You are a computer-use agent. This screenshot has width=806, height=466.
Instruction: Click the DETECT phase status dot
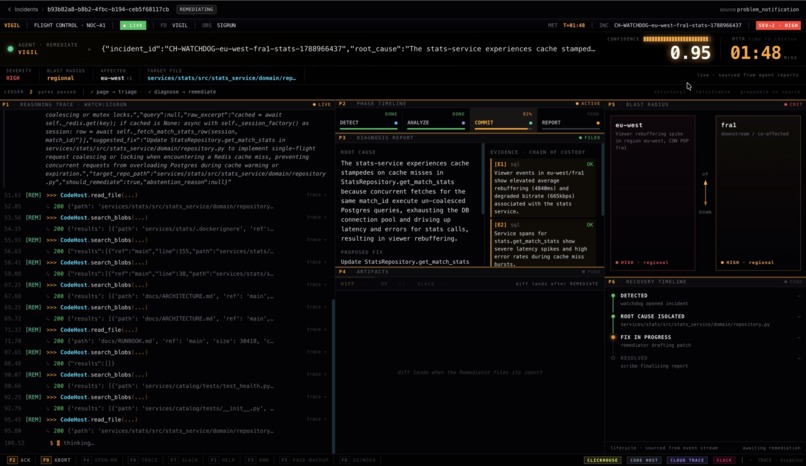395,123
